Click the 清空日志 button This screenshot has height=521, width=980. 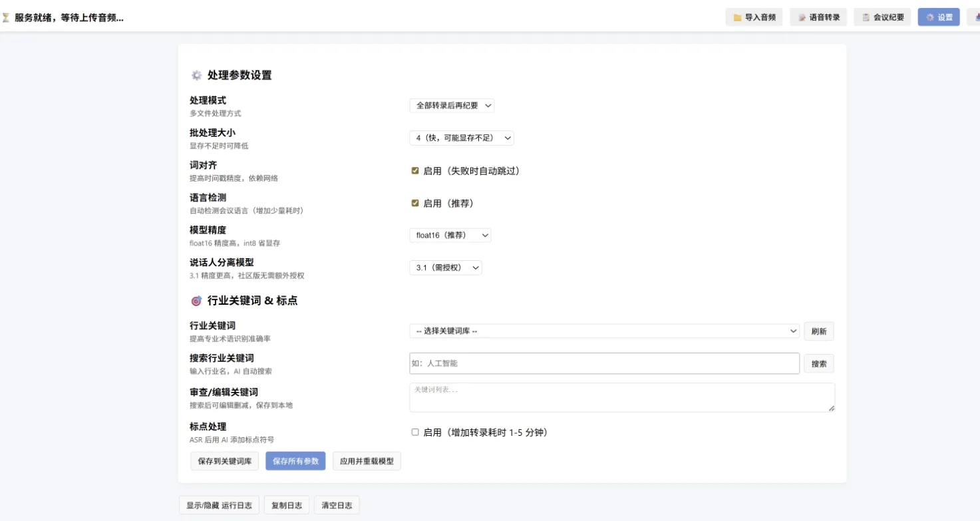tap(337, 506)
